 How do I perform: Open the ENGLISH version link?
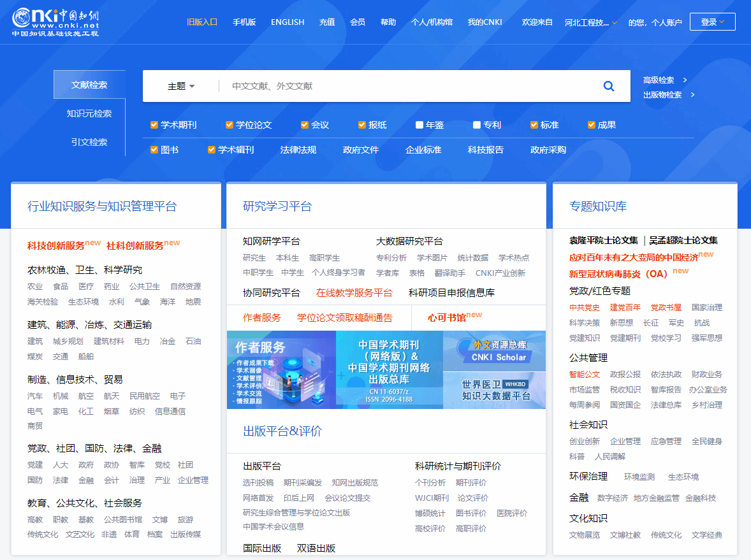pos(288,22)
